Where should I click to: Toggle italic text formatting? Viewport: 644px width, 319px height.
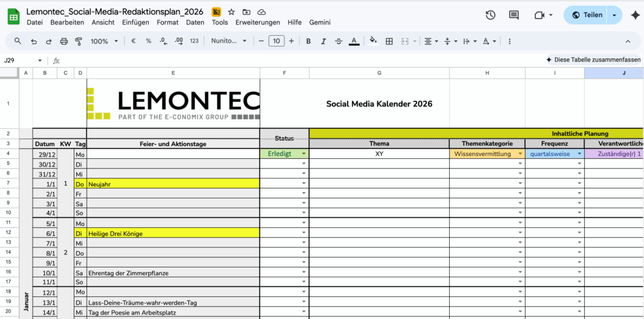pos(324,41)
